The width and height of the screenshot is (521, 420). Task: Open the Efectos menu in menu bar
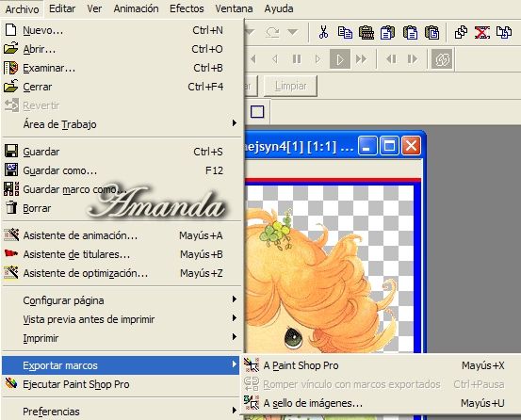pyautogui.click(x=187, y=8)
